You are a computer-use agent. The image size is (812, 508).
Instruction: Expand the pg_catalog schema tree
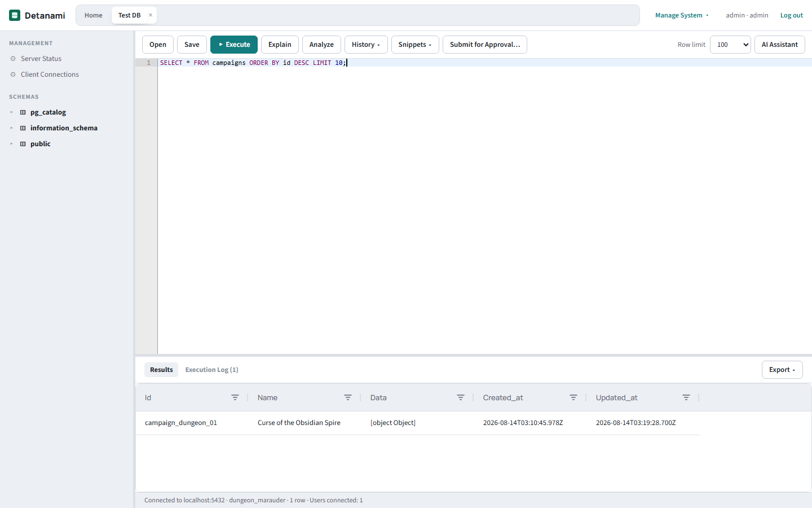point(11,112)
